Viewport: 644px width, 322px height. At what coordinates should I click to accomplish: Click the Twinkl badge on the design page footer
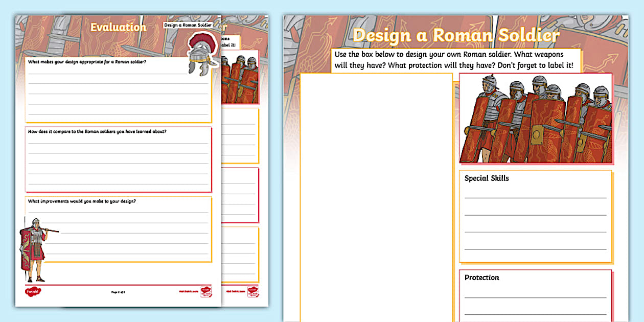coord(253,291)
